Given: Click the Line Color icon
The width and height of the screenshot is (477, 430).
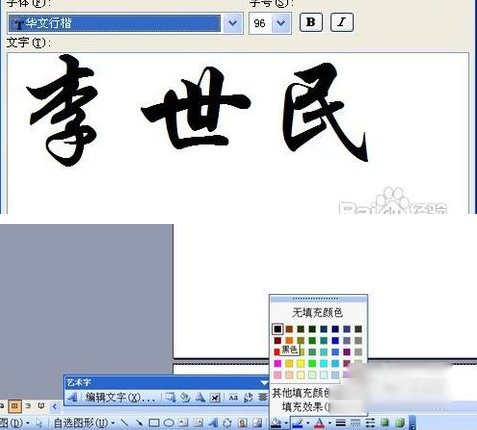Looking at the screenshot, I should click(298, 423).
